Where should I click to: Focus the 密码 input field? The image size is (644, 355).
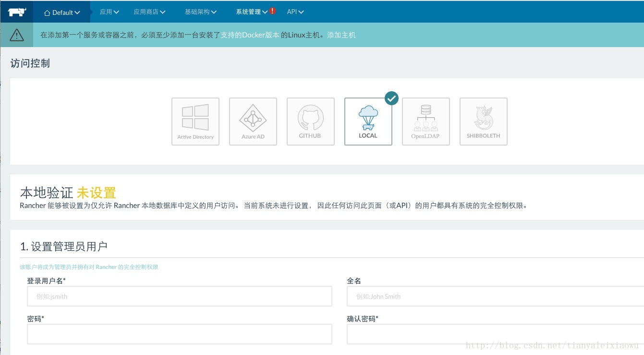(180, 334)
